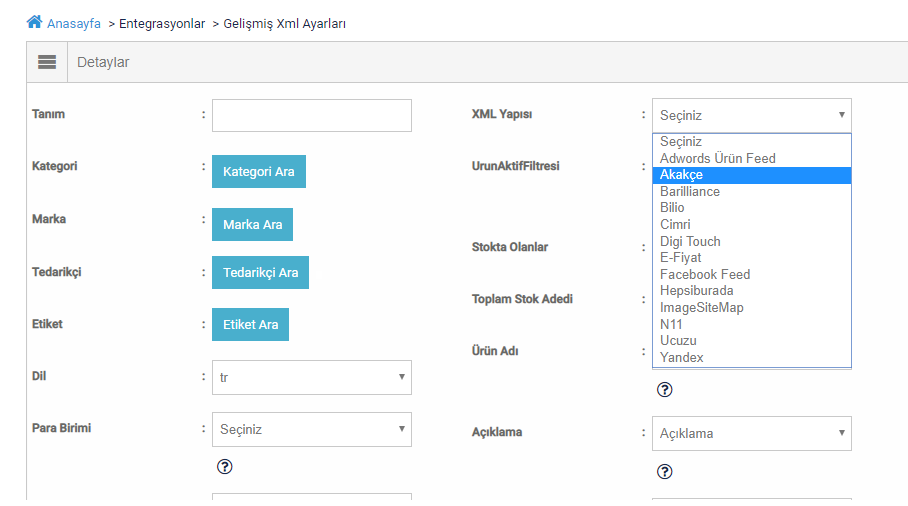Click the Kategori Ara button
Viewport: 908px width, 506px height.
tap(259, 171)
